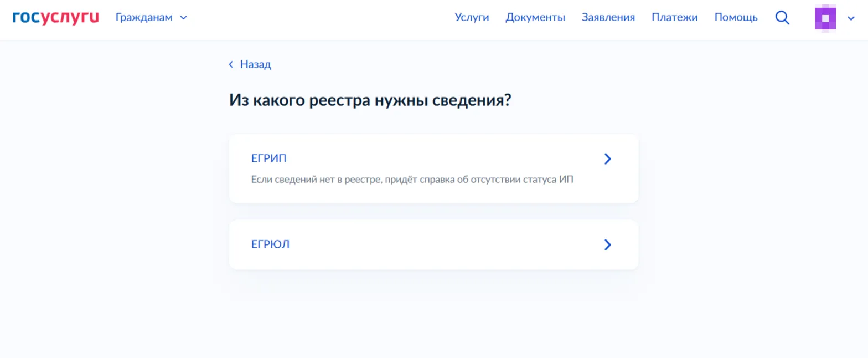Viewport: 868px width, 358px height.
Task: Go to the Документы section
Action: 535,17
